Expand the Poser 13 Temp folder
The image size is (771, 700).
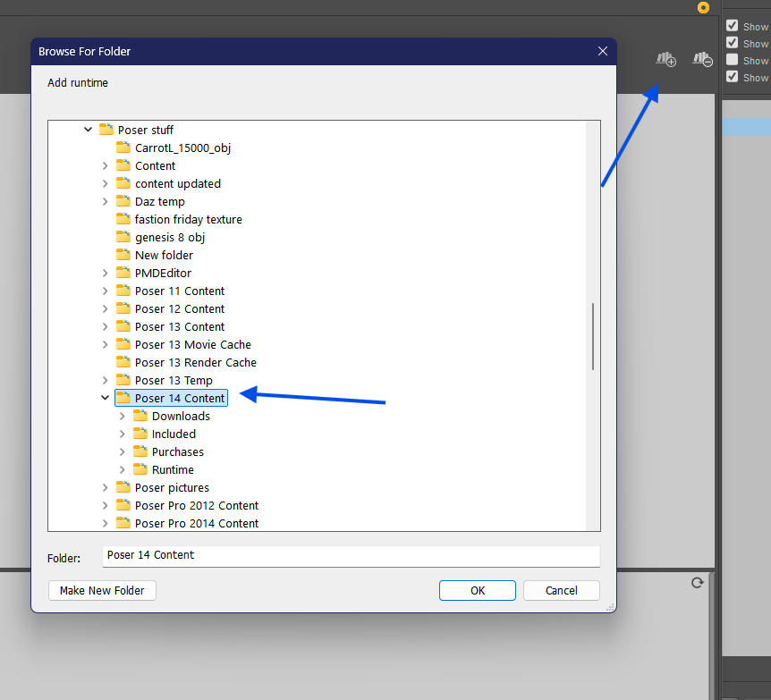tap(105, 381)
